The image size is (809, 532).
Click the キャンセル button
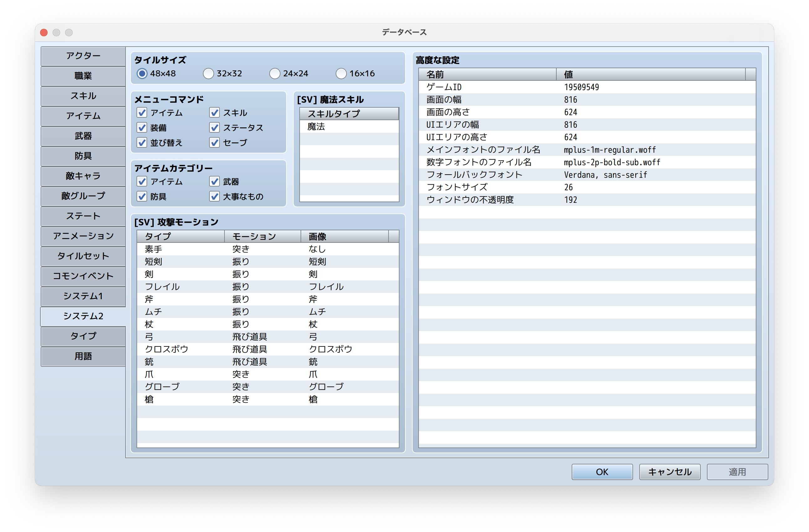click(669, 472)
